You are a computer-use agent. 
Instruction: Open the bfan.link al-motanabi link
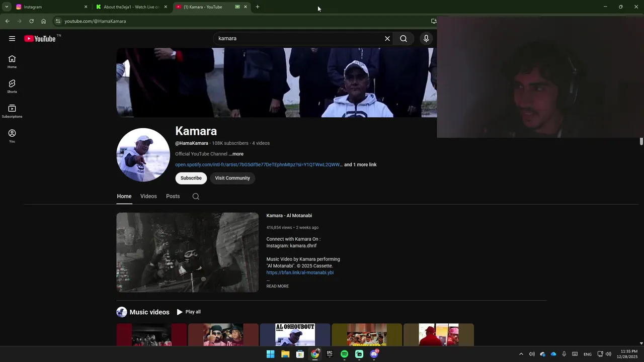pyautogui.click(x=300, y=273)
